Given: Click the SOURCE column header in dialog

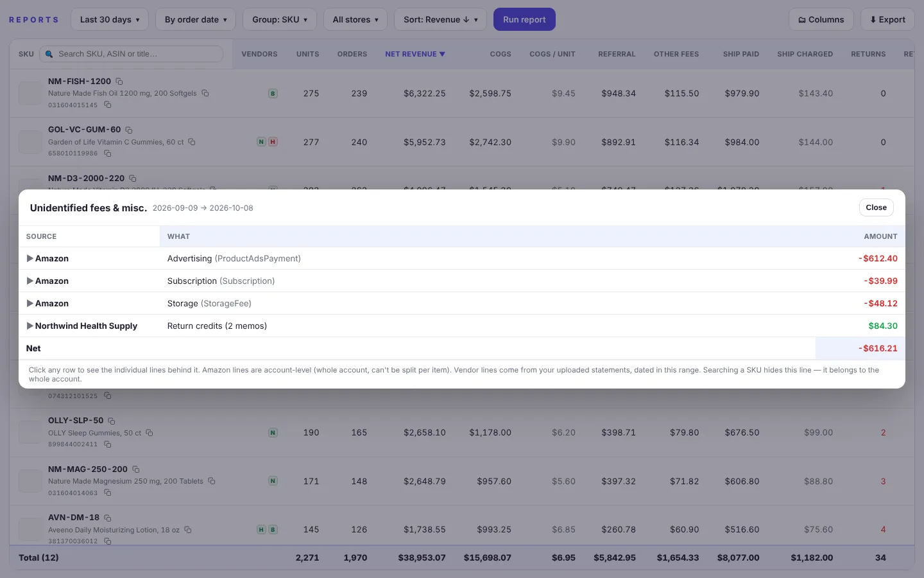Looking at the screenshot, I should point(41,236).
